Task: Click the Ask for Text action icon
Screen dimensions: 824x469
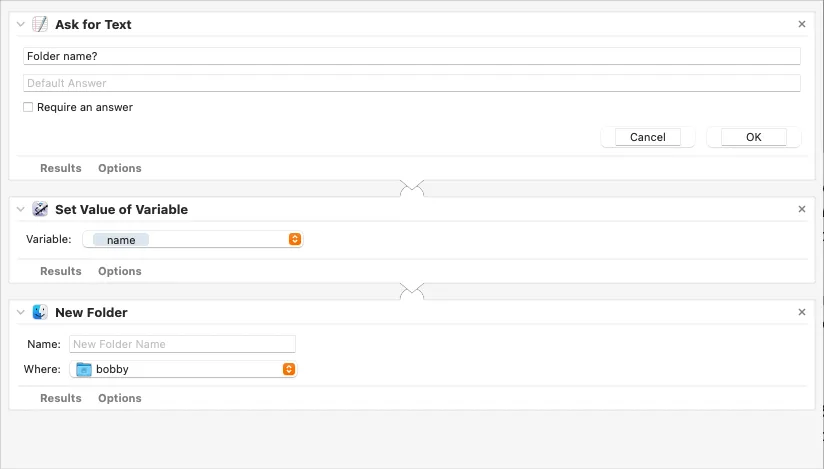Action: pos(40,24)
